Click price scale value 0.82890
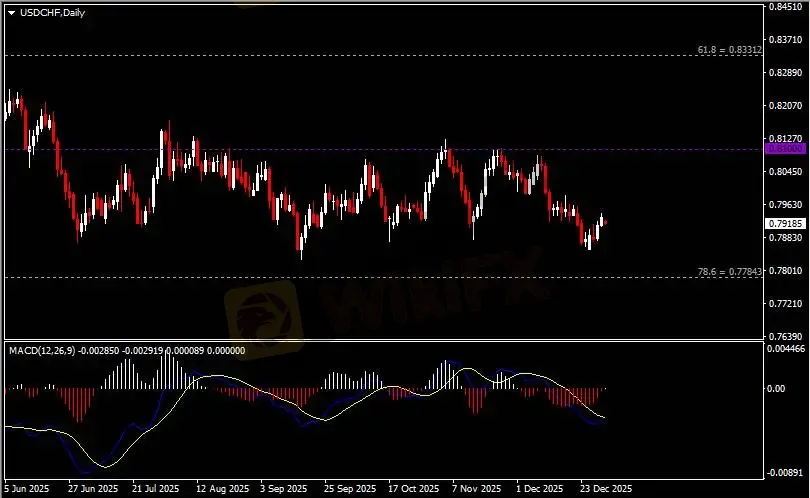The image size is (810, 498). point(785,73)
